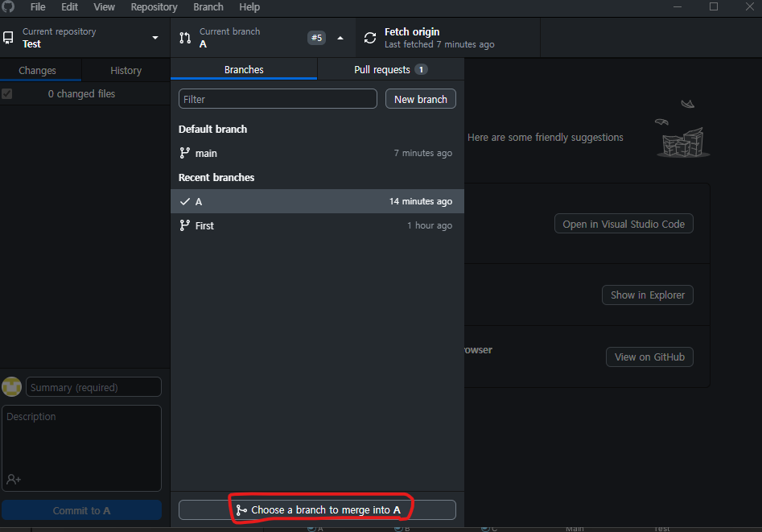Click Fetch origin label
This screenshot has width=762, height=532.
(412, 31)
